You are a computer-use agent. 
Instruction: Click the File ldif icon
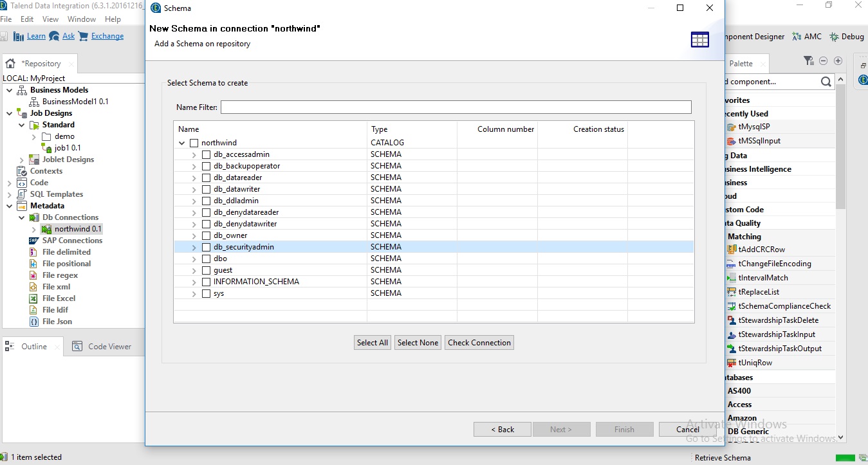point(34,310)
